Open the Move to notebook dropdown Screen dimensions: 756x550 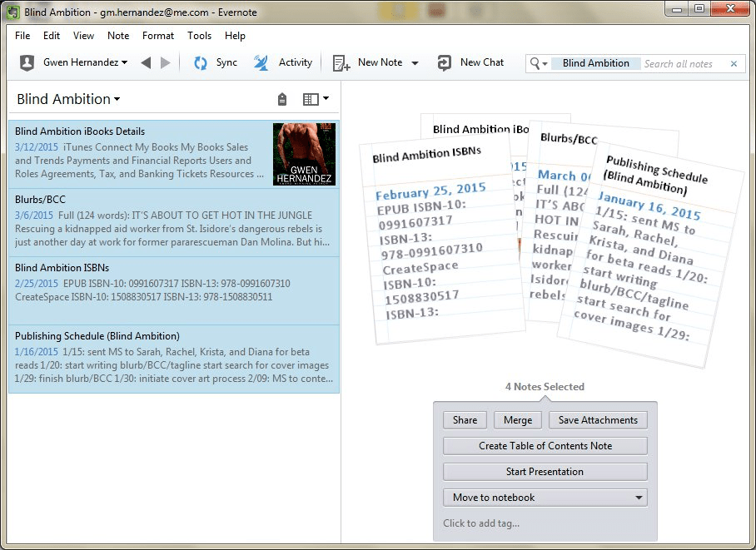(x=545, y=498)
